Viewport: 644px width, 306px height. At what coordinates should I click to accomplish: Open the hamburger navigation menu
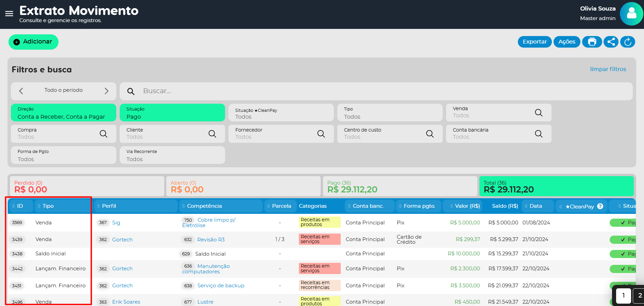(x=9, y=14)
